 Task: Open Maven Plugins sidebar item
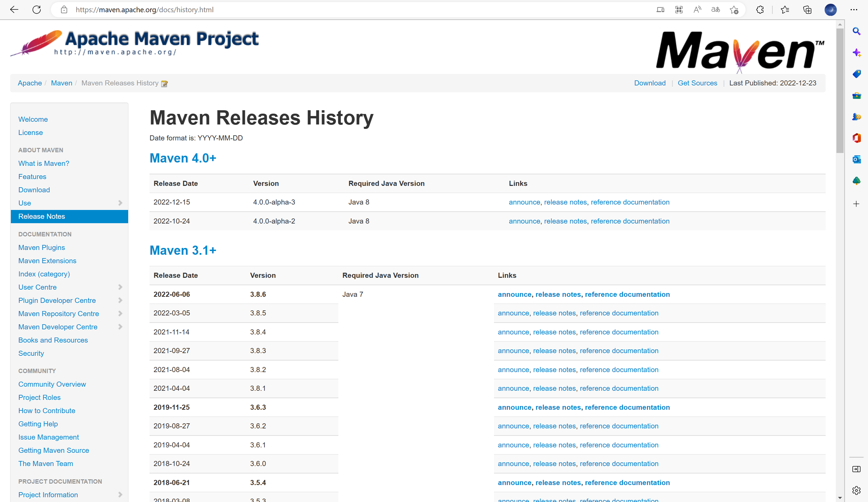click(42, 247)
